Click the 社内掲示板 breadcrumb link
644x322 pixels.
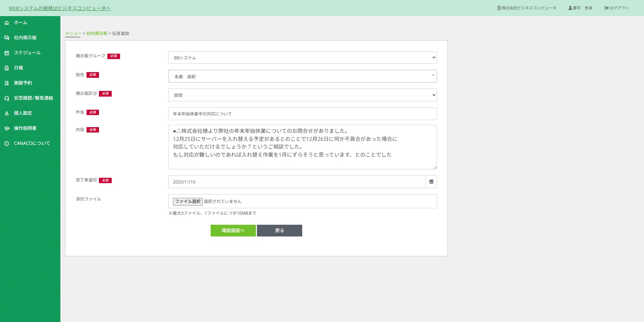(x=97, y=34)
